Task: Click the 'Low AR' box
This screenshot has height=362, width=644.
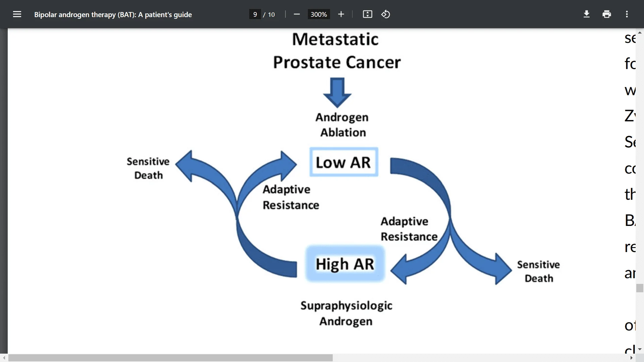Action: pyautogui.click(x=344, y=162)
